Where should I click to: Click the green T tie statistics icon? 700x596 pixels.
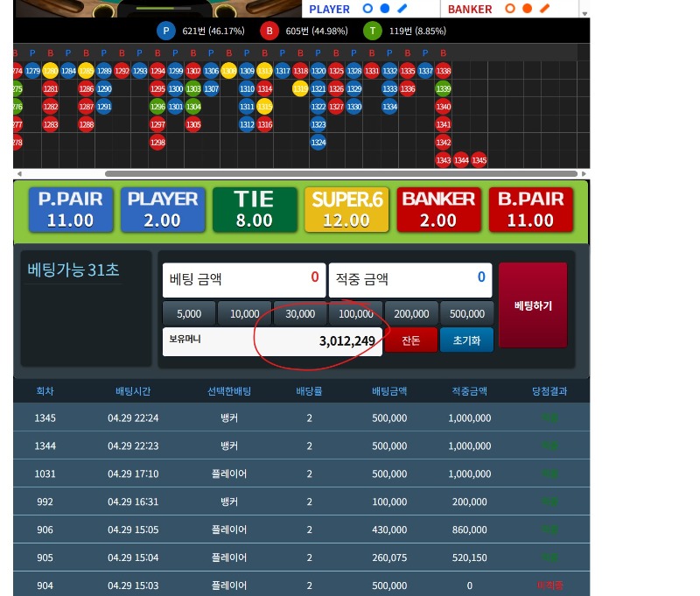click(373, 32)
